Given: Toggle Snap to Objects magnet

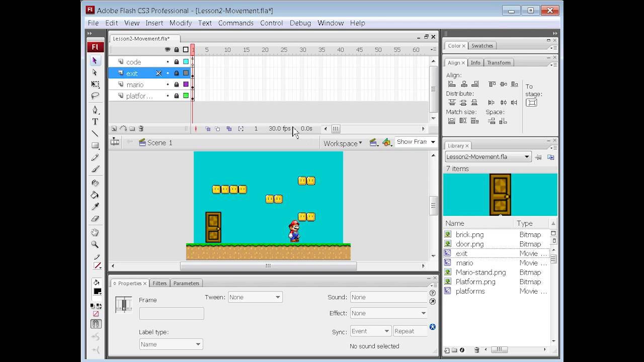Looking at the screenshot, I should click(x=96, y=324).
